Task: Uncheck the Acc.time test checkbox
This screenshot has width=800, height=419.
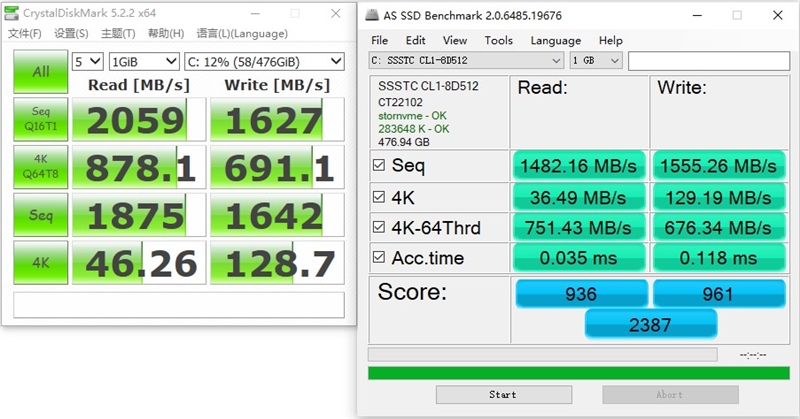Action: pyautogui.click(x=379, y=257)
